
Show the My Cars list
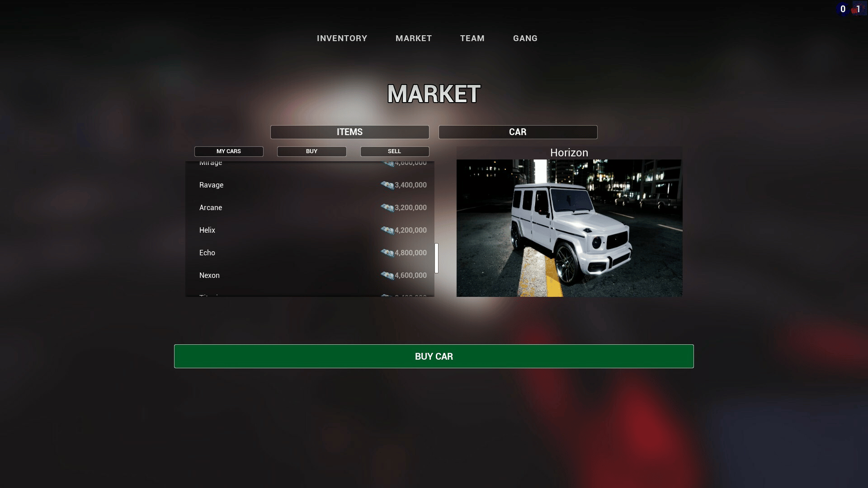click(229, 151)
